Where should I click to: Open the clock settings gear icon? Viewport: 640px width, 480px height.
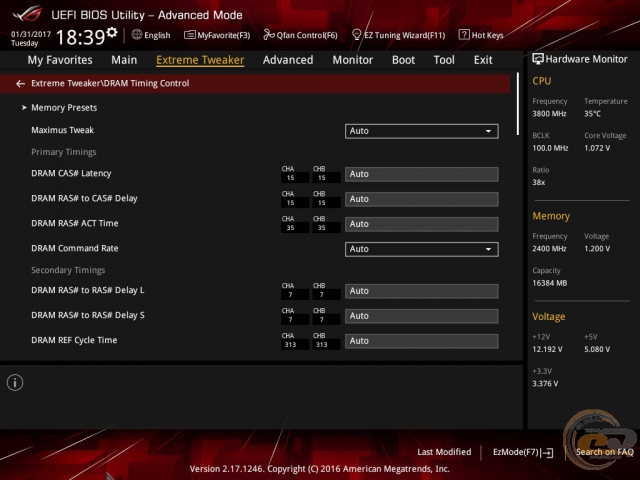112,32
